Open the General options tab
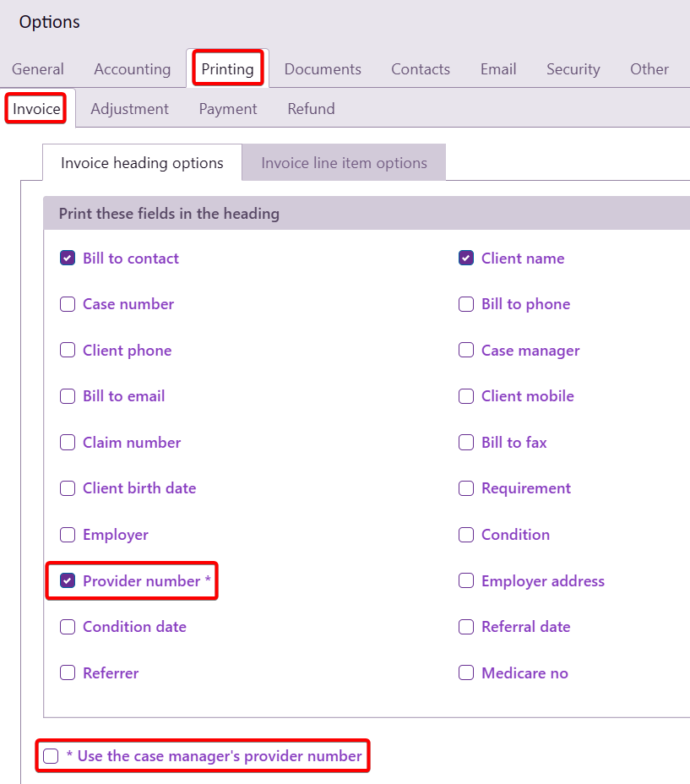 click(38, 69)
